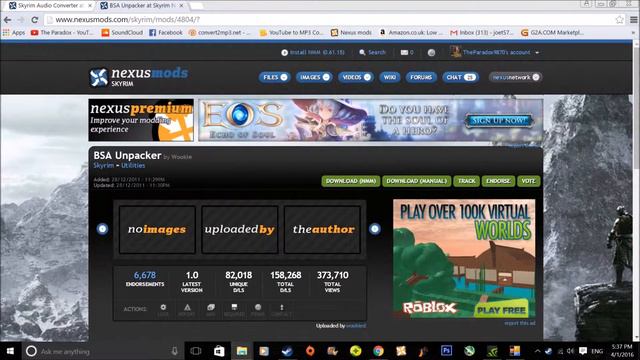The image size is (640, 360).
Task: Click the DOWNLOAD (MANUAL) button
Action: point(417,181)
